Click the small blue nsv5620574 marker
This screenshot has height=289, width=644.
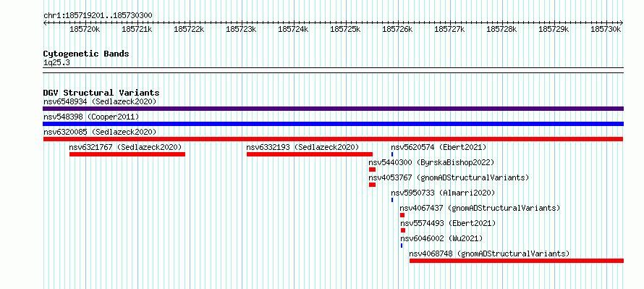pos(392,154)
